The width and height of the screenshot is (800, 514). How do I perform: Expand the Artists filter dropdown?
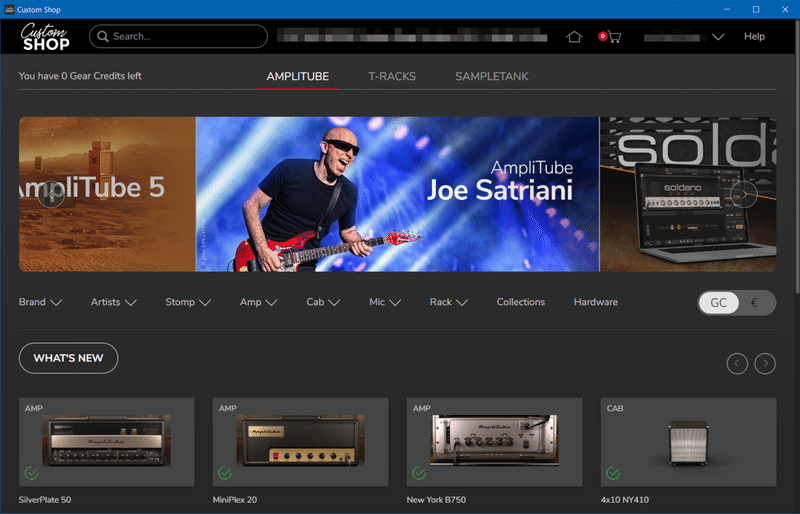click(114, 302)
